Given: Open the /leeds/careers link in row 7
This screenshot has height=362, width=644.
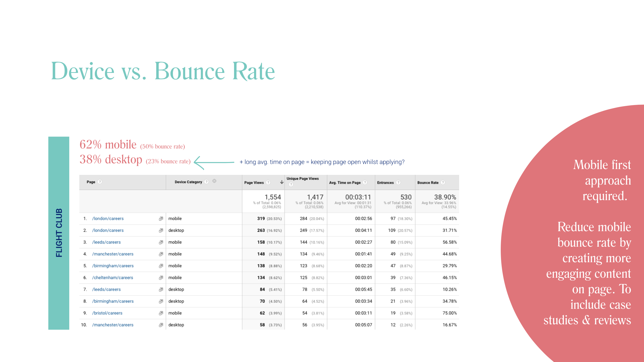Looking at the screenshot, I should 106,290.
